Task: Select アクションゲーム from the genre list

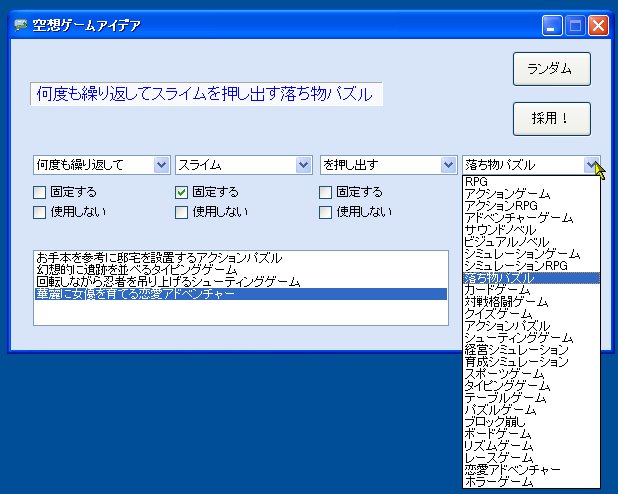Action: click(x=531, y=194)
